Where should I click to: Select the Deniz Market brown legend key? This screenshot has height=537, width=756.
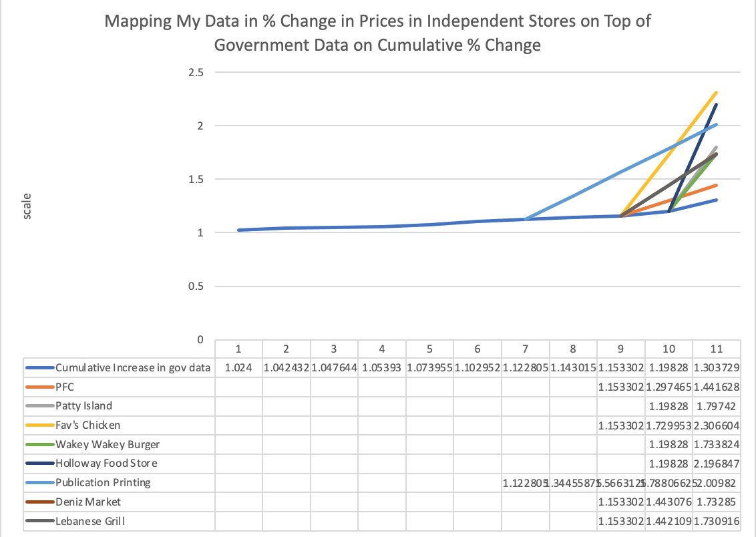click(x=39, y=502)
